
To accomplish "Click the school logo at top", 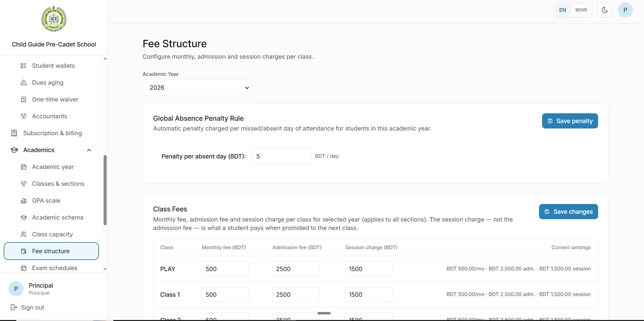I will tap(54, 19).
